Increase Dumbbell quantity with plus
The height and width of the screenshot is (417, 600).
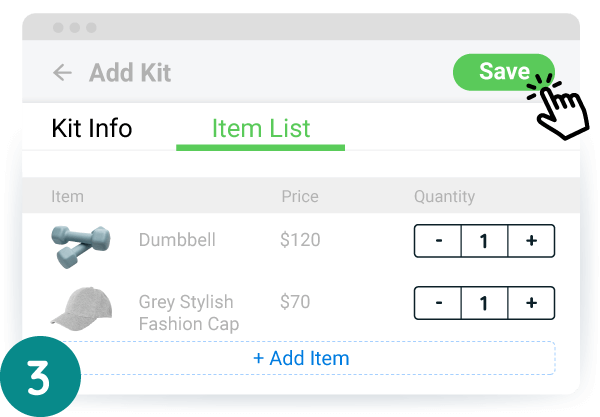click(x=531, y=241)
